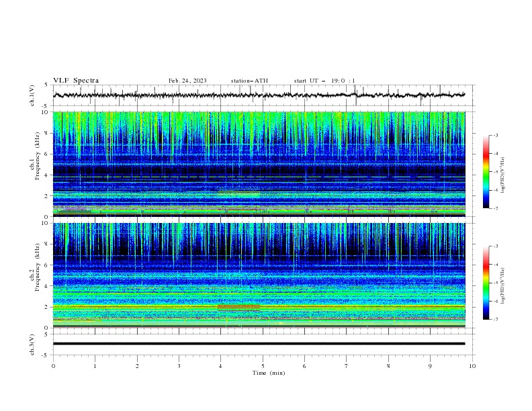
Task: Click the 'station=ATH' label
Action: pos(249,81)
